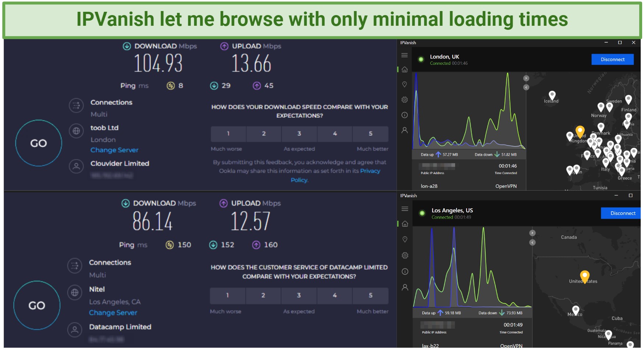Click GO button in top London speed test
Screen dimensions: 644x350
[39, 143]
